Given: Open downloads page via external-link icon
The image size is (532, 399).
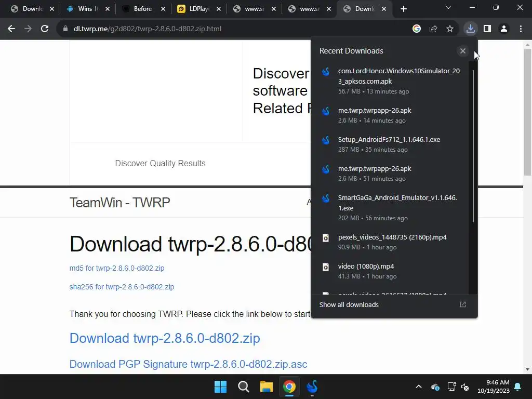Looking at the screenshot, I should [x=463, y=304].
